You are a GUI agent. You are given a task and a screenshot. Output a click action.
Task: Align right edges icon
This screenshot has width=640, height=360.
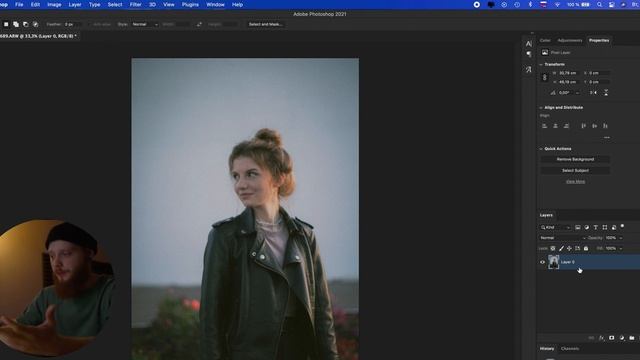pos(567,126)
